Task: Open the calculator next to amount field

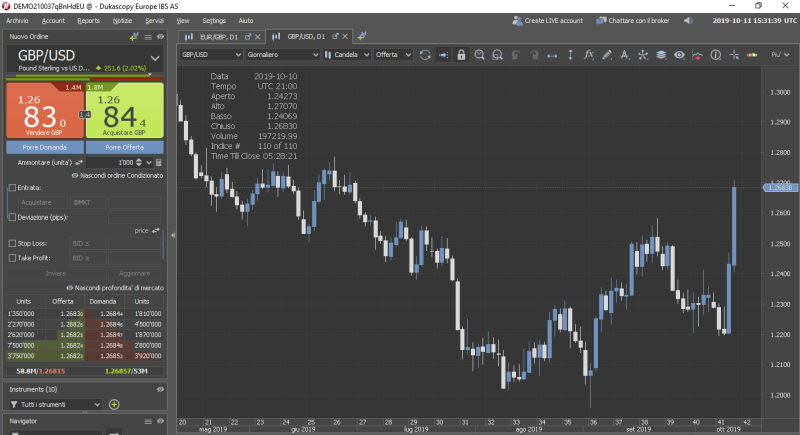Action: click(x=155, y=161)
